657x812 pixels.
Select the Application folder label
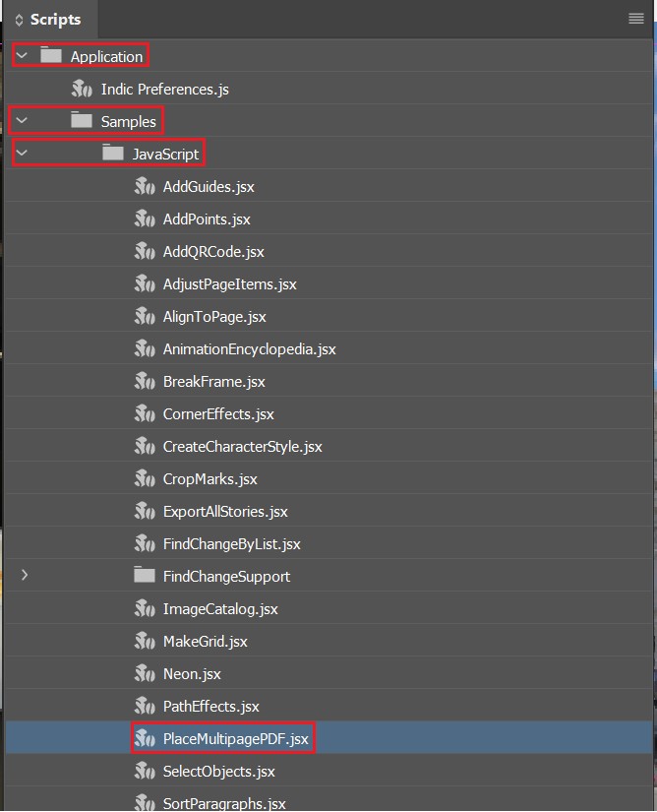coord(106,56)
